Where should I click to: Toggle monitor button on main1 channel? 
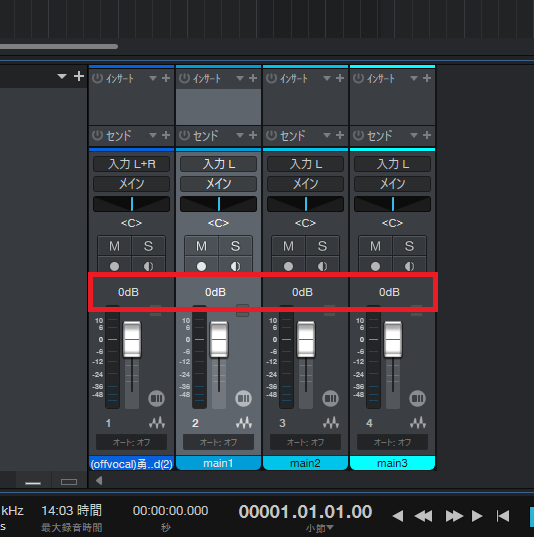point(235,266)
